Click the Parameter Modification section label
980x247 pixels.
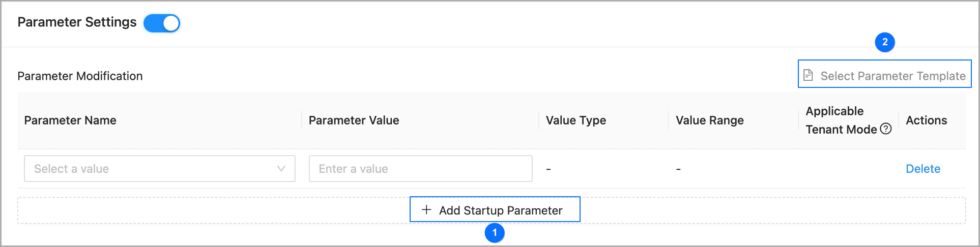pos(80,76)
